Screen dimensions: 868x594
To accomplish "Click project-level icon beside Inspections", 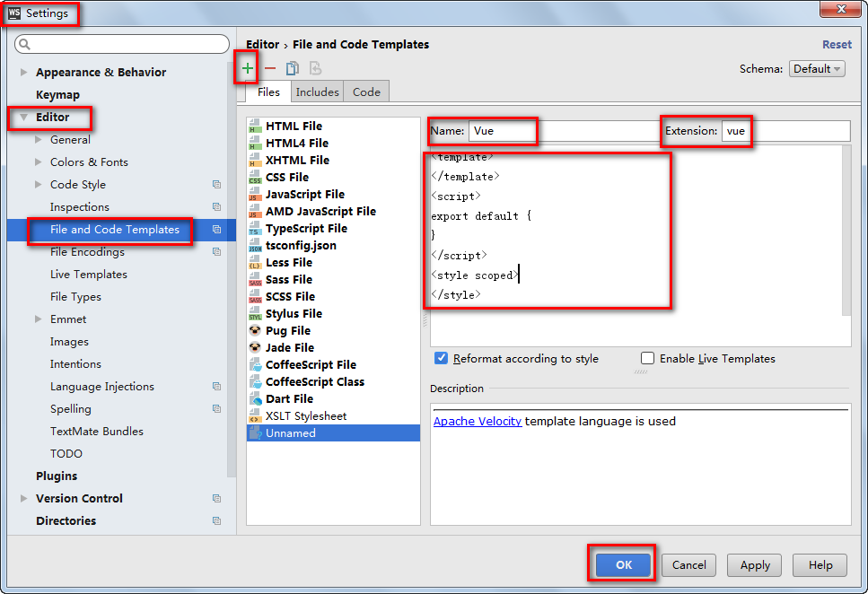I will point(216,207).
